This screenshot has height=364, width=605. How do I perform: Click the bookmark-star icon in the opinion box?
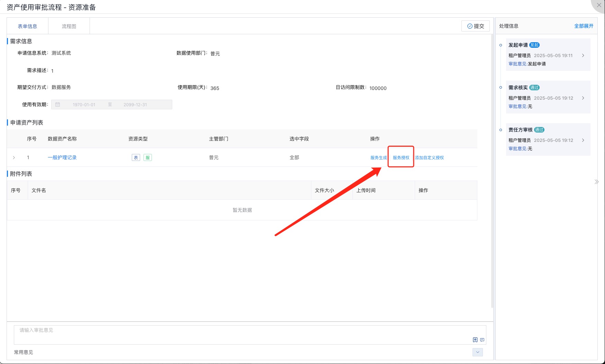475,340
